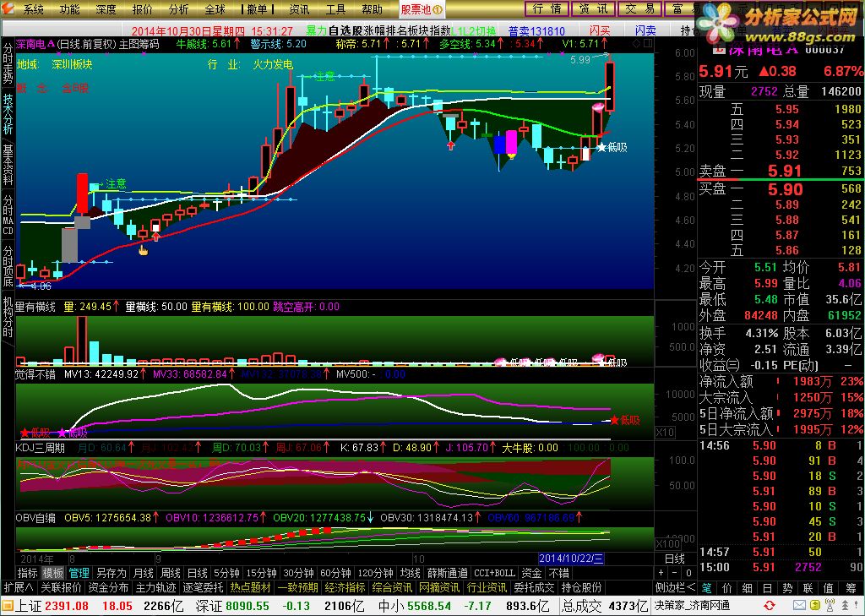This screenshot has height=616, width=865.
Task: Collapse the sidebar with 侧边栏<
Action: [675, 588]
